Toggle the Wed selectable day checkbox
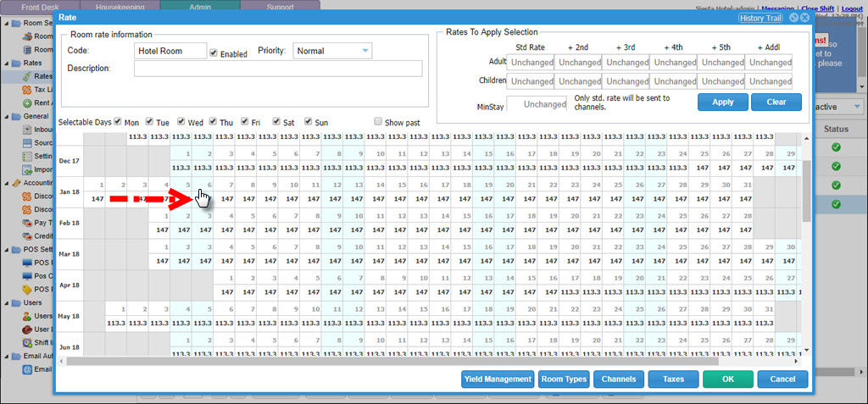 click(x=181, y=121)
